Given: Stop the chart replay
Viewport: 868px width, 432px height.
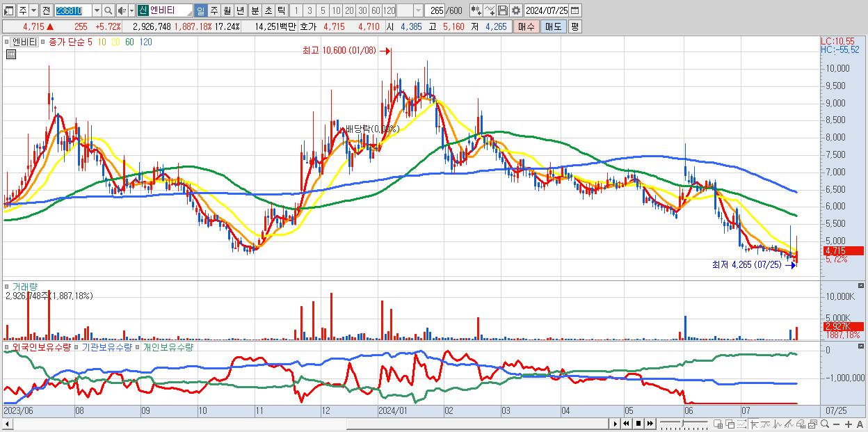Looking at the screenshot, I should coord(638,424).
